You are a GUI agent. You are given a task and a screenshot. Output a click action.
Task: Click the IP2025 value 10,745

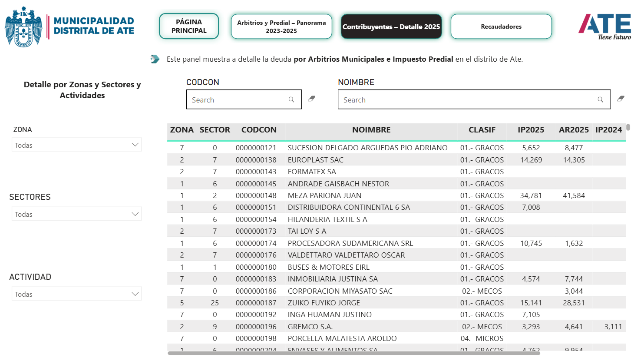(531, 243)
